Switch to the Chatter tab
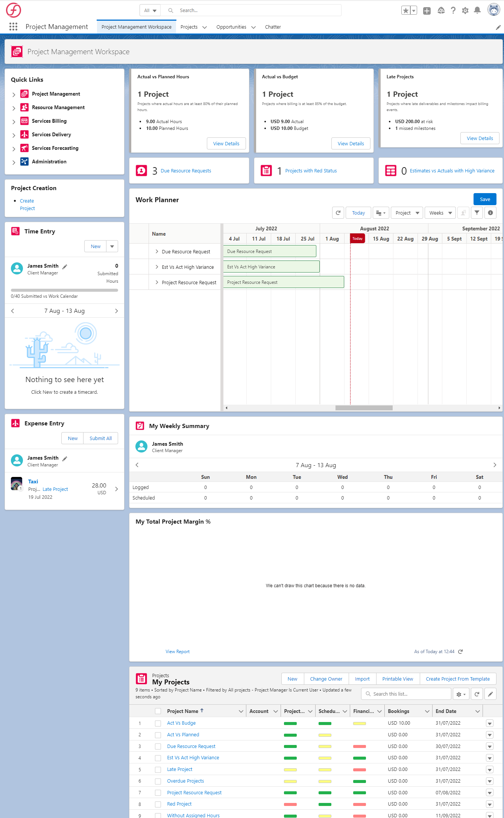The height and width of the screenshot is (818, 504). pyautogui.click(x=273, y=27)
